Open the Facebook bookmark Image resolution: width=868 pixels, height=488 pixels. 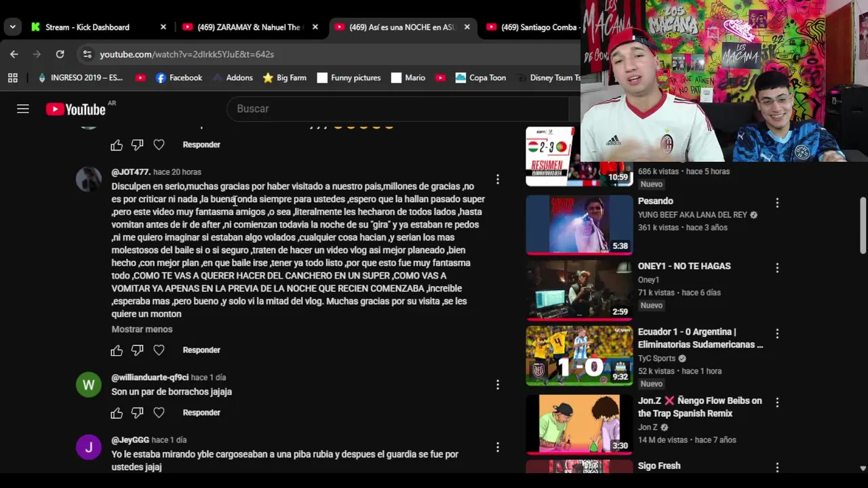179,78
